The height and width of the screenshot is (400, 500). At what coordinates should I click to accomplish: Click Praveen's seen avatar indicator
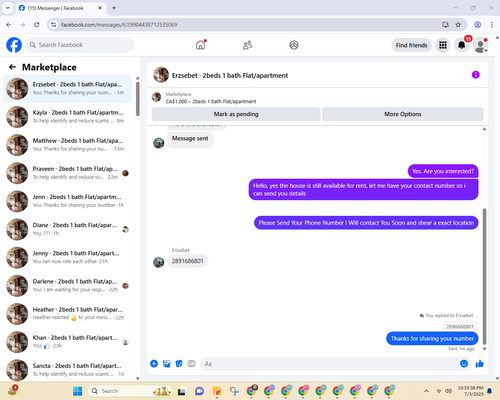[125, 173]
